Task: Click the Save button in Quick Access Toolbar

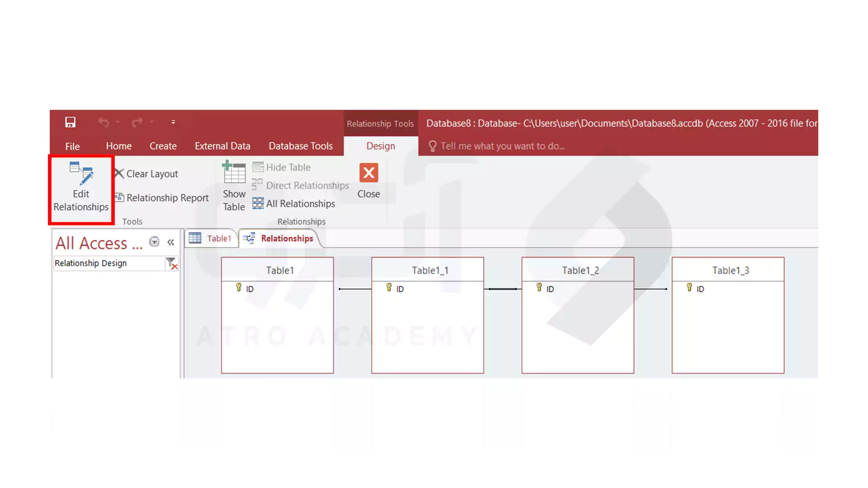Action: pyautogui.click(x=70, y=122)
